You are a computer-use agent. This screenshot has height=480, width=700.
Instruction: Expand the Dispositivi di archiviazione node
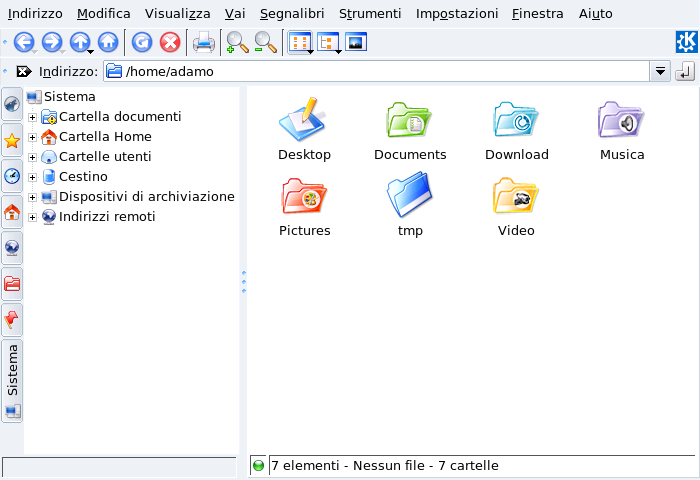tap(33, 197)
